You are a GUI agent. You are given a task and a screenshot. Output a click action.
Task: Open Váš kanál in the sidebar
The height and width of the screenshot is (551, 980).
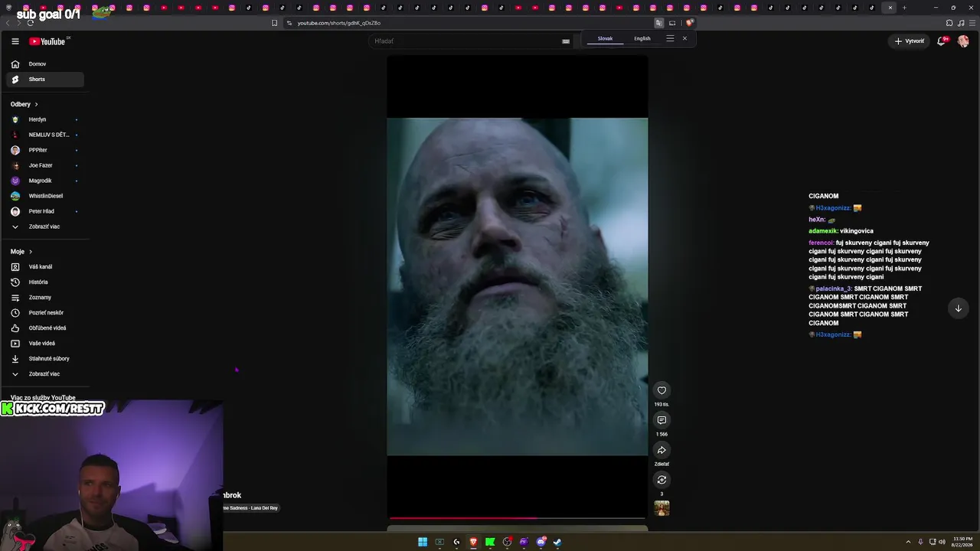coord(46,267)
